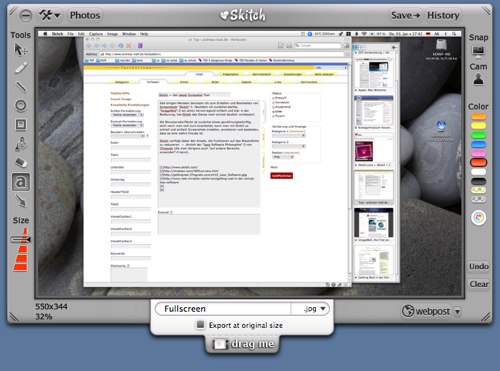500x371 pixels.
Task: Select the paint bucket Fill tool
Action: coord(21,143)
